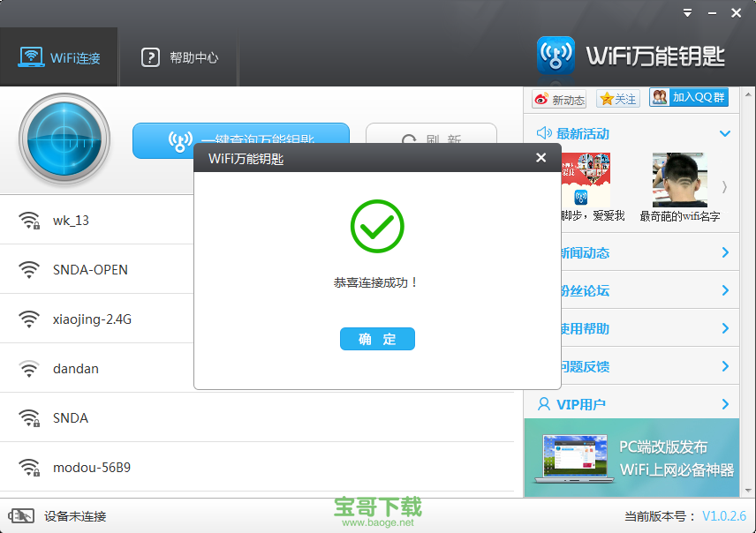Confirm success with the 确定 button
This screenshot has height=533, width=756.
tap(377, 339)
